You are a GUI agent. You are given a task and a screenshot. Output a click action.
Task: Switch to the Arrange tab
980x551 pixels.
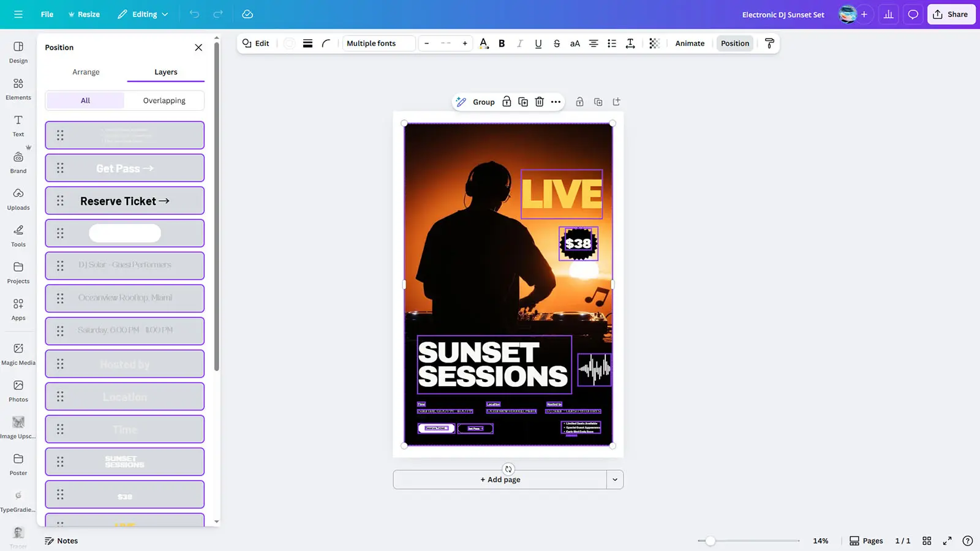click(86, 72)
